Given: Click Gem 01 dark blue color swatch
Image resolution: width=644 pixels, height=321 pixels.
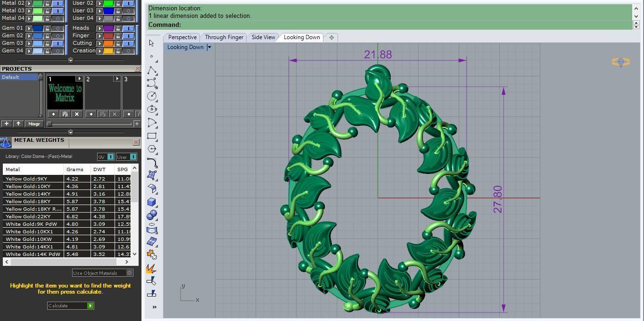Looking at the screenshot, I should coord(38,28).
